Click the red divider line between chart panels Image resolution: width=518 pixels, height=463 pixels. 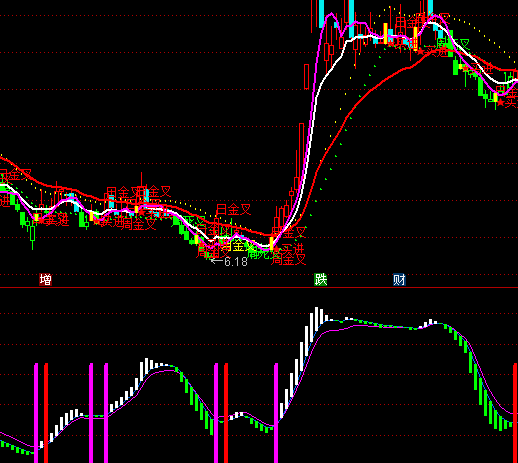pyautogui.click(x=259, y=287)
